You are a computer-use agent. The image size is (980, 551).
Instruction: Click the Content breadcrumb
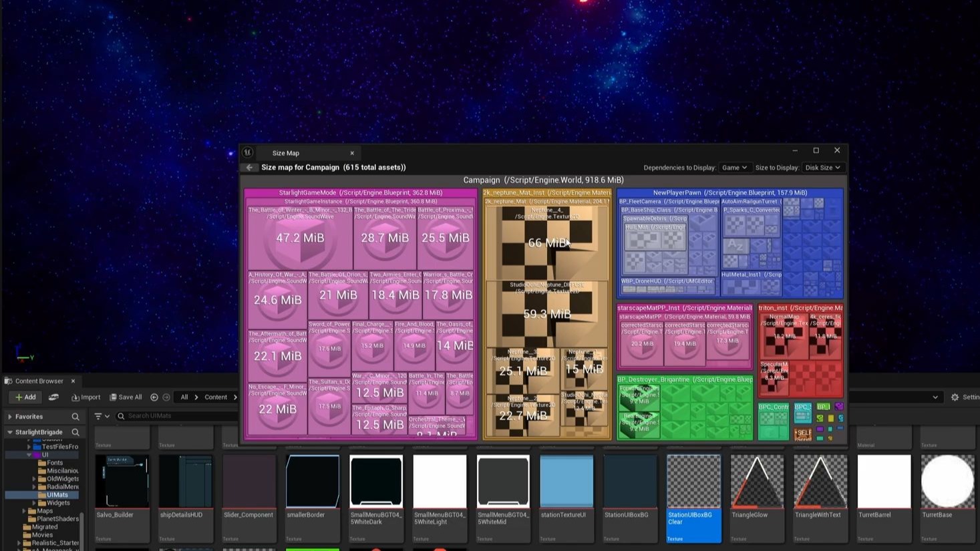pyautogui.click(x=216, y=397)
